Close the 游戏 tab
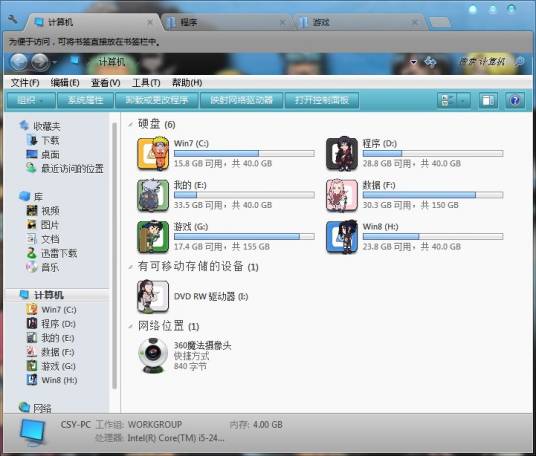 click(415, 23)
